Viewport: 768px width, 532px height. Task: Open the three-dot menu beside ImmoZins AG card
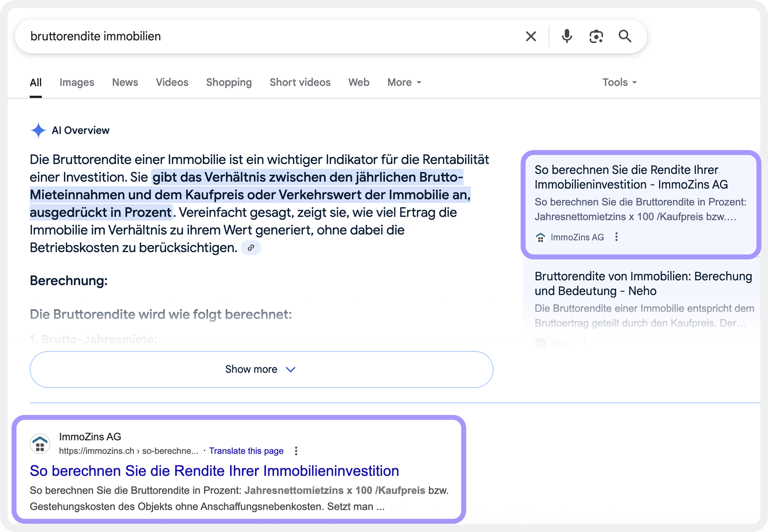[616, 237]
